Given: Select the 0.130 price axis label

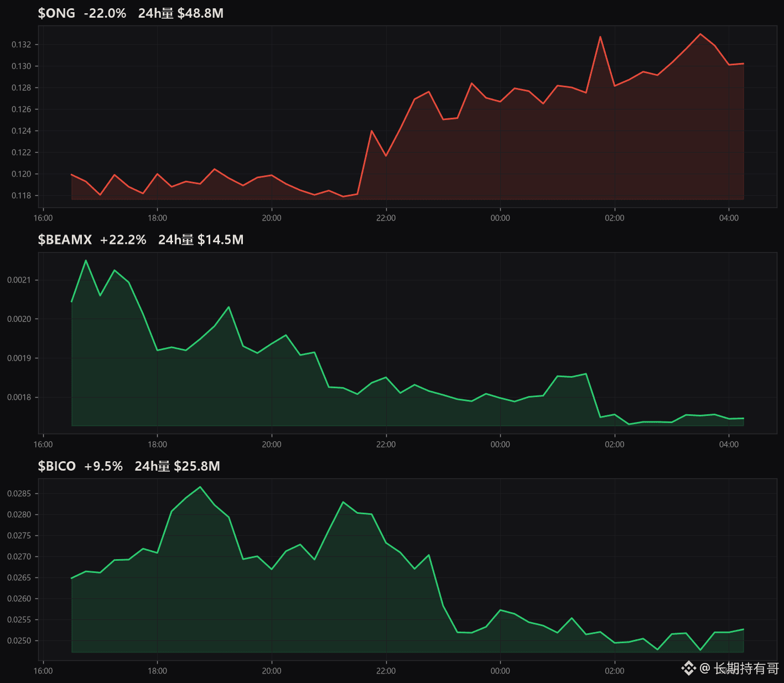Looking at the screenshot, I should point(22,66).
